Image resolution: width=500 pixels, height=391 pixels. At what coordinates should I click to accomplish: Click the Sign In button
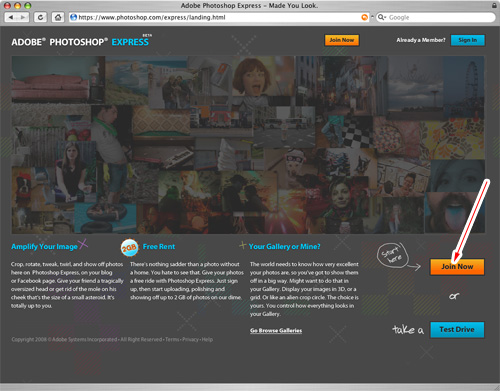tap(467, 40)
